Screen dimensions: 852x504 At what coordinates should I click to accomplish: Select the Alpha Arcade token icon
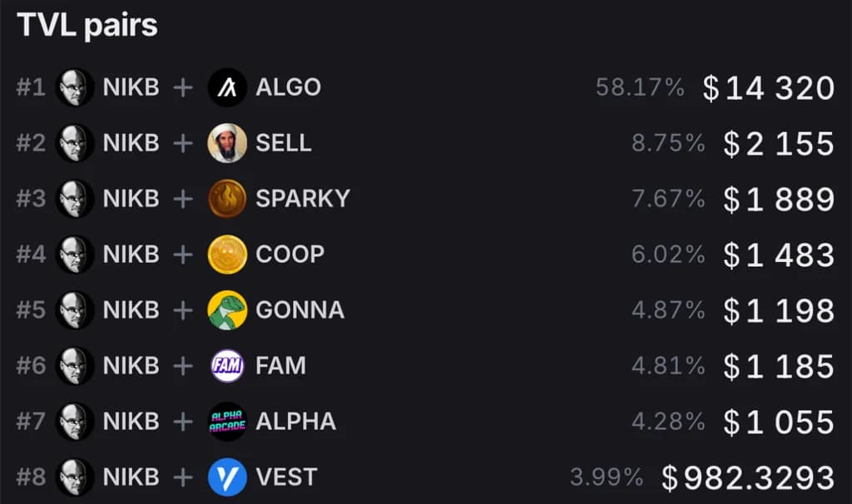click(x=227, y=422)
